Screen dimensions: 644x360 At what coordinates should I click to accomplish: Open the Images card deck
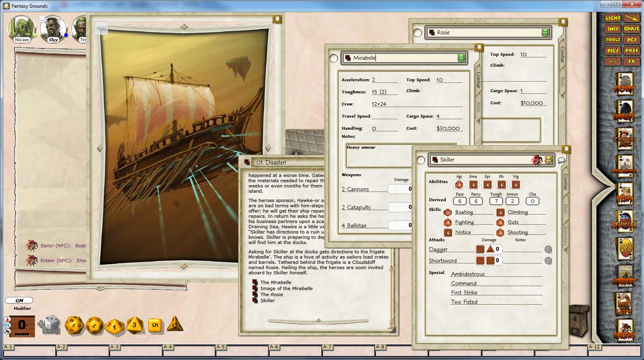click(624, 112)
